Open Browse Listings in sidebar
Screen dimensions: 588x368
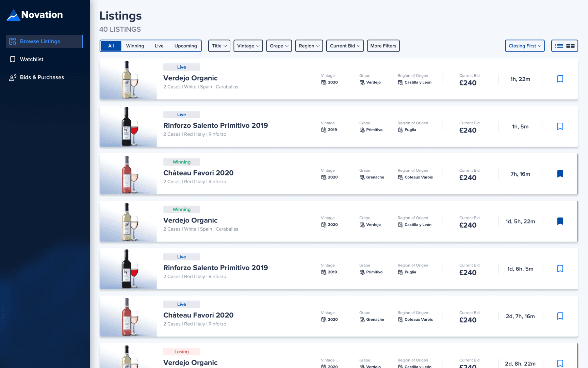click(x=44, y=41)
